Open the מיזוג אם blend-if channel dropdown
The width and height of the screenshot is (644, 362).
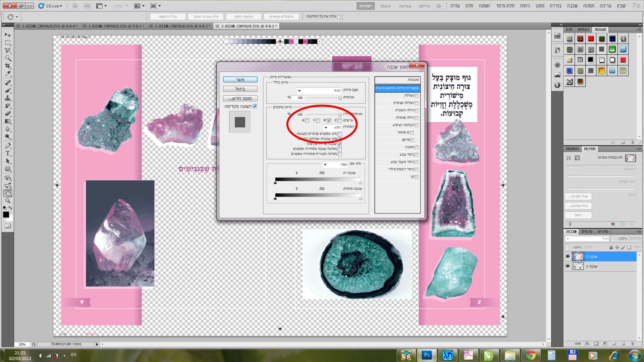335,164
